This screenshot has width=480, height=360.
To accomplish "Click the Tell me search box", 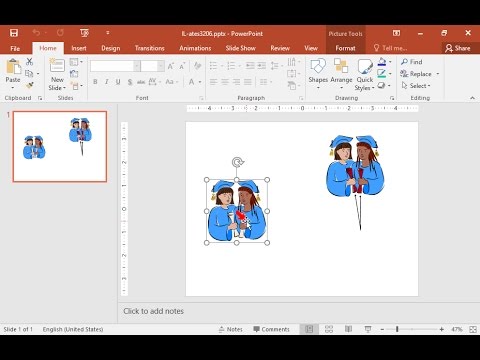I will pos(391,48).
